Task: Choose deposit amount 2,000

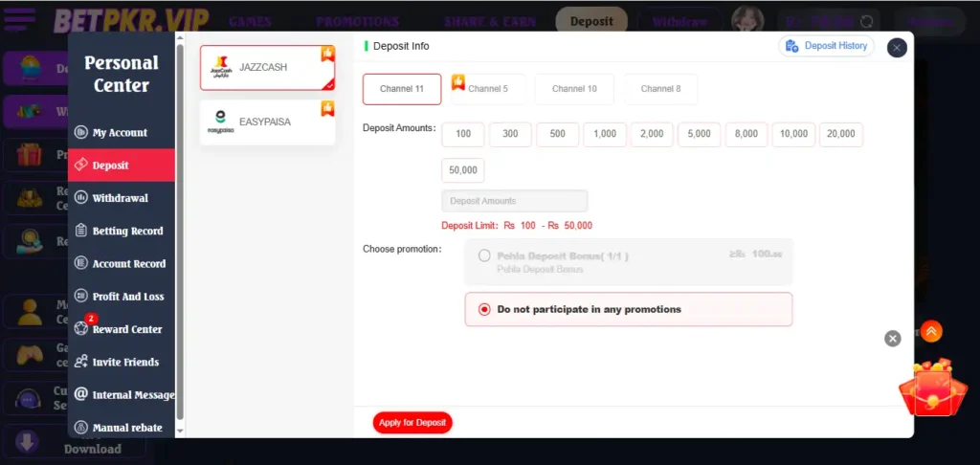Action: [652, 134]
